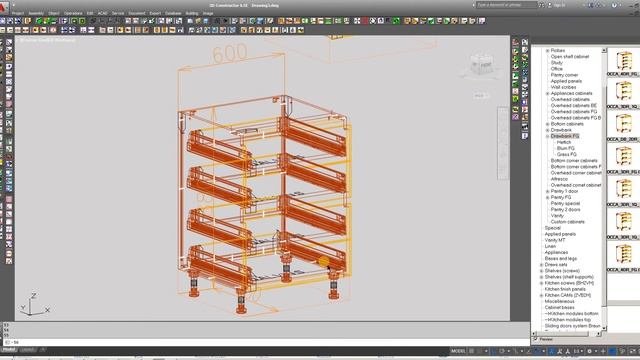Viewport: 640px width, 360px height.
Task: Click tree horizontal scrollbar right arrow
Action: tap(599, 334)
